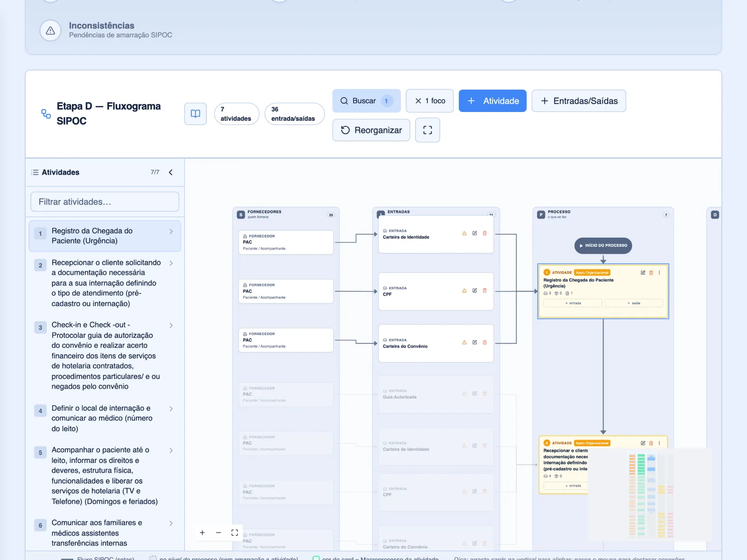Clear the 1 foco filter
Screen dimensions: 747x560
tap(430, 101)
